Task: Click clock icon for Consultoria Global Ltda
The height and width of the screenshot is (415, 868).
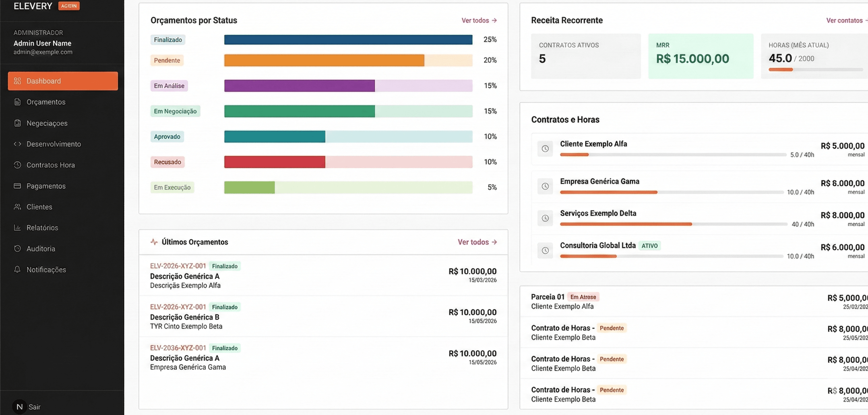Action: click(545, 250)
